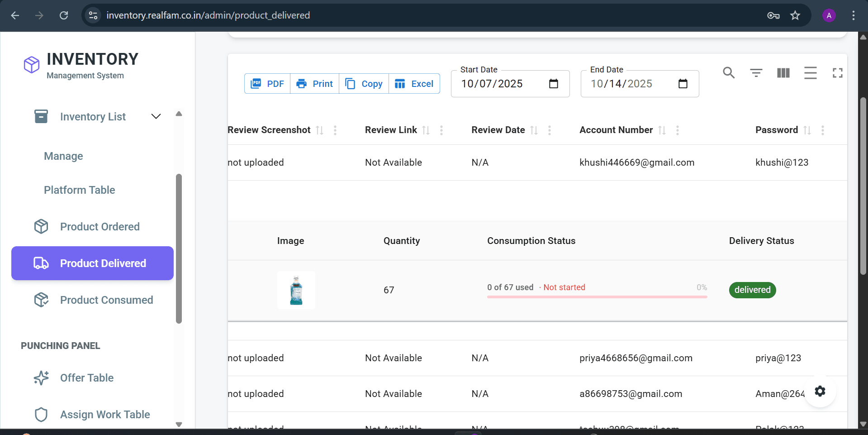Click the Assign Work Table shield icon
This screenshot has width=868, height=435.
click(x=41, y=414)
